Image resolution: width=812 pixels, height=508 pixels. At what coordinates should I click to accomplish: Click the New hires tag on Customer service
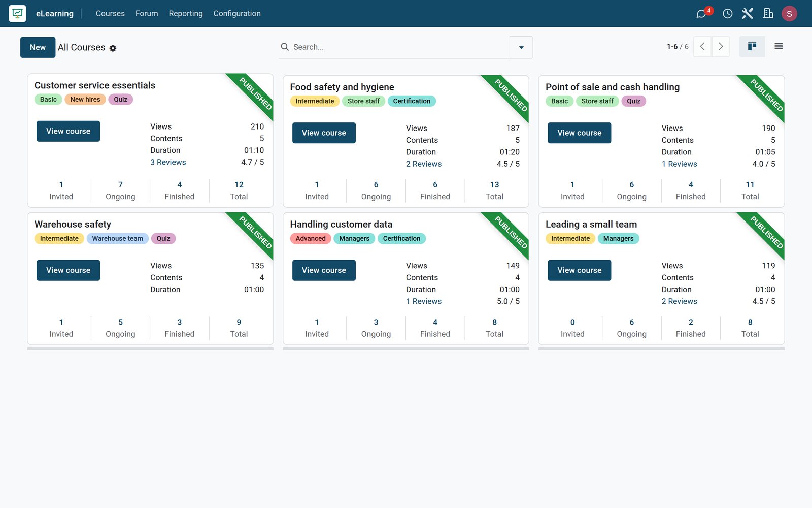85,99
